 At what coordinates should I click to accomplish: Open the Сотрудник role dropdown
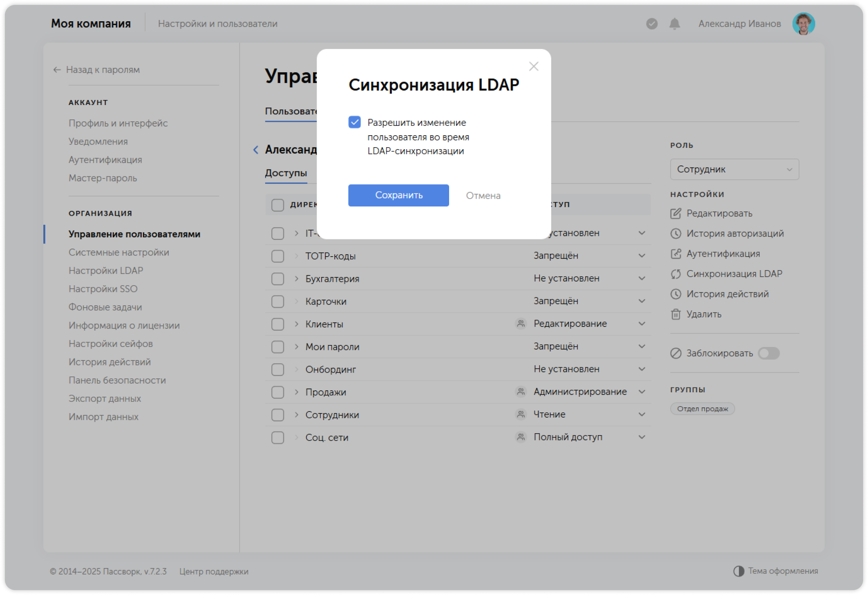pyautogui.click(x=734, y=169)
